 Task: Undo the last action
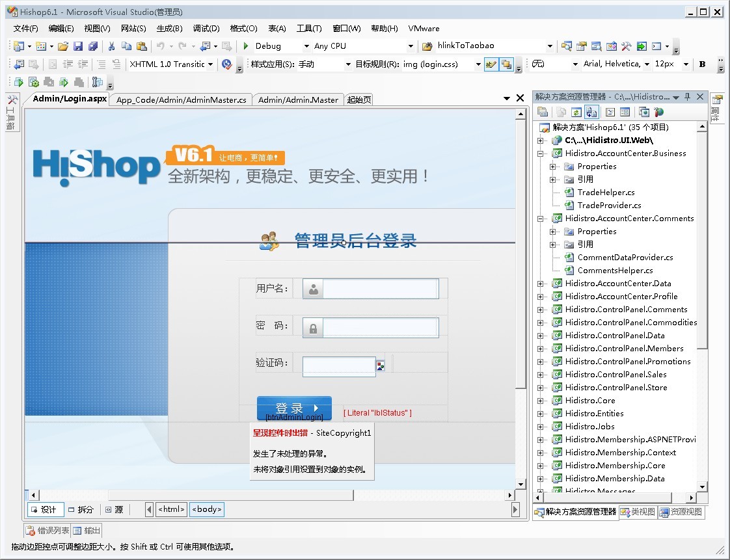click(161, 46)
